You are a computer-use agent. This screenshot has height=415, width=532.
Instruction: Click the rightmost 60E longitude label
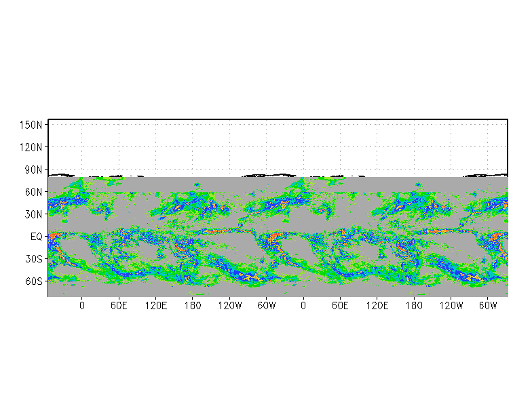point(340,306)
